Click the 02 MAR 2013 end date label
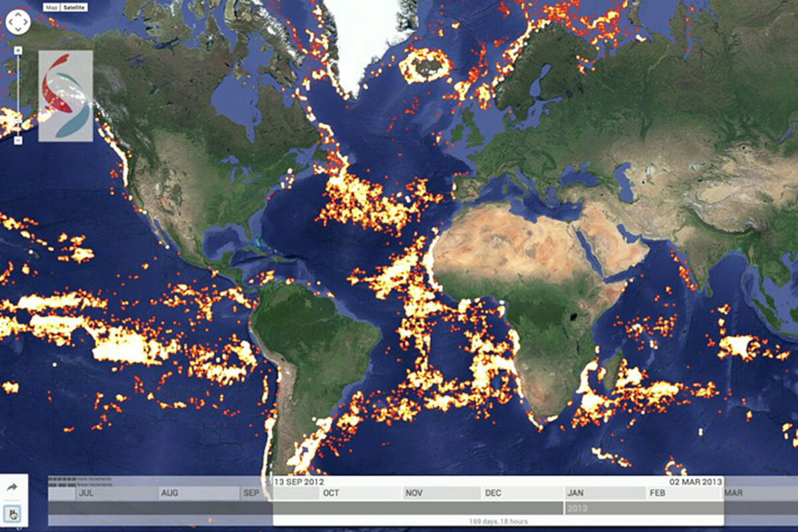The height and width of the screenshot is (532, 798). click(695, 481)
